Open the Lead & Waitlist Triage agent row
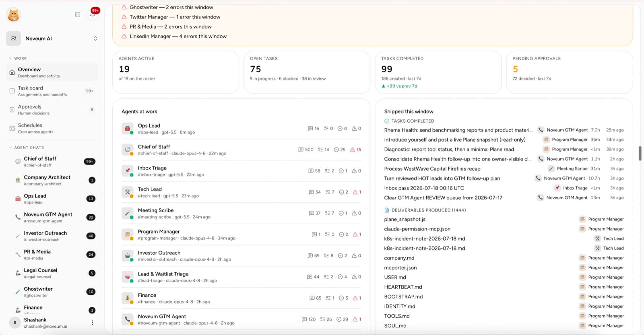644x335 pixels. [x=242, y=277]
